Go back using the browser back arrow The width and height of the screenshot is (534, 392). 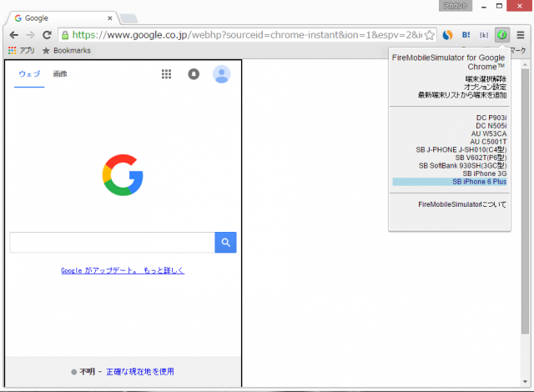(14, 35)
